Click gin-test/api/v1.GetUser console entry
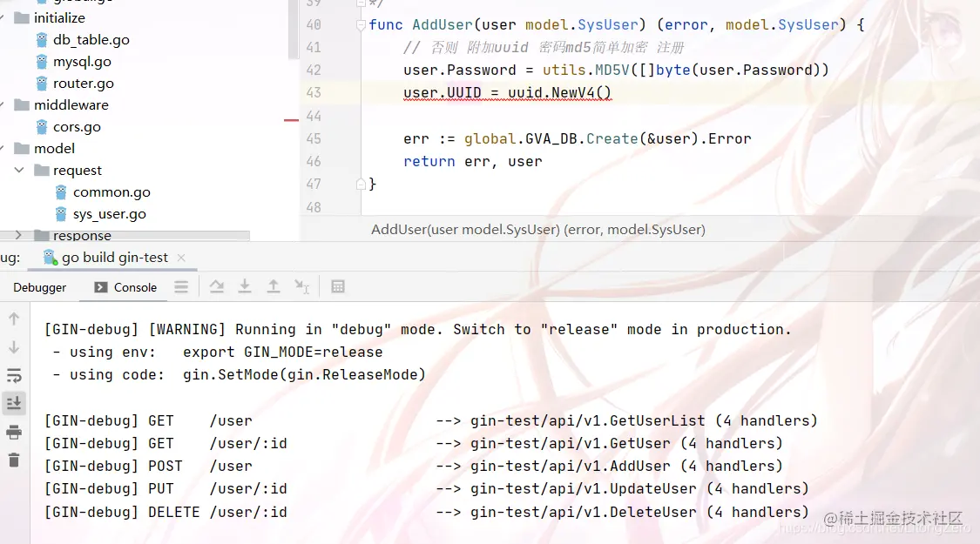980x544 pixels. [570, 443]
